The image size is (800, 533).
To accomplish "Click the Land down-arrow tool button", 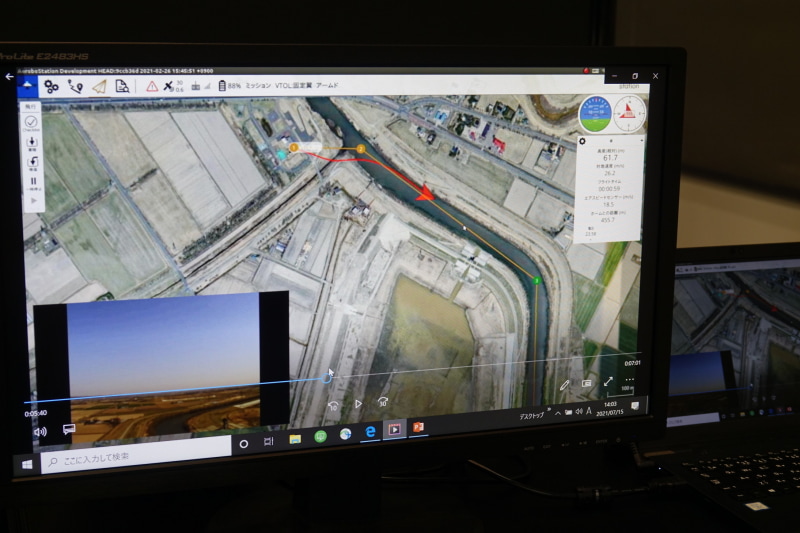I will [32, 143].
